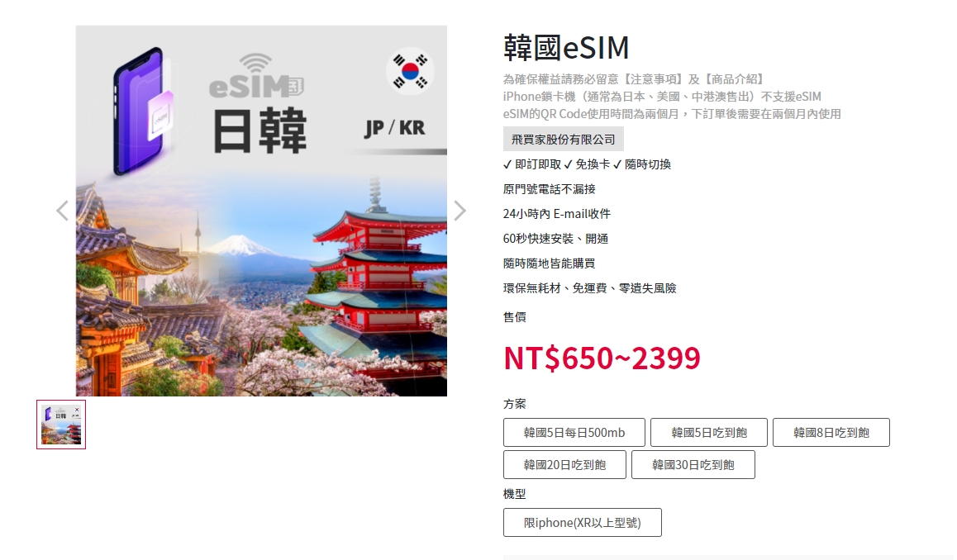Click the phone illustration in product image
Screen dimensions: 957x560
(143, 111)
